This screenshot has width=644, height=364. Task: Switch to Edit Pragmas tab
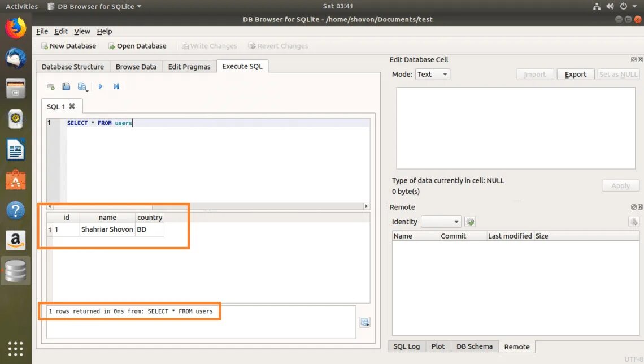point(189,67)
